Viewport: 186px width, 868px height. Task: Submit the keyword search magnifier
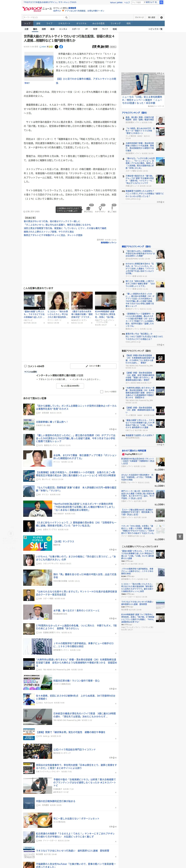(66, 17)
